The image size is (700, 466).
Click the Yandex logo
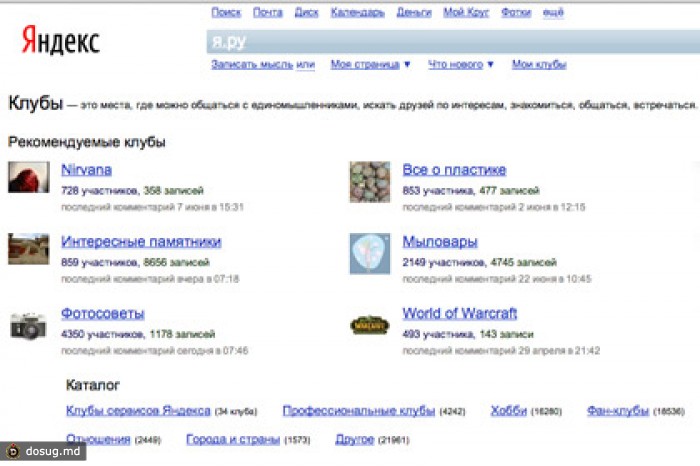point(60,42)
